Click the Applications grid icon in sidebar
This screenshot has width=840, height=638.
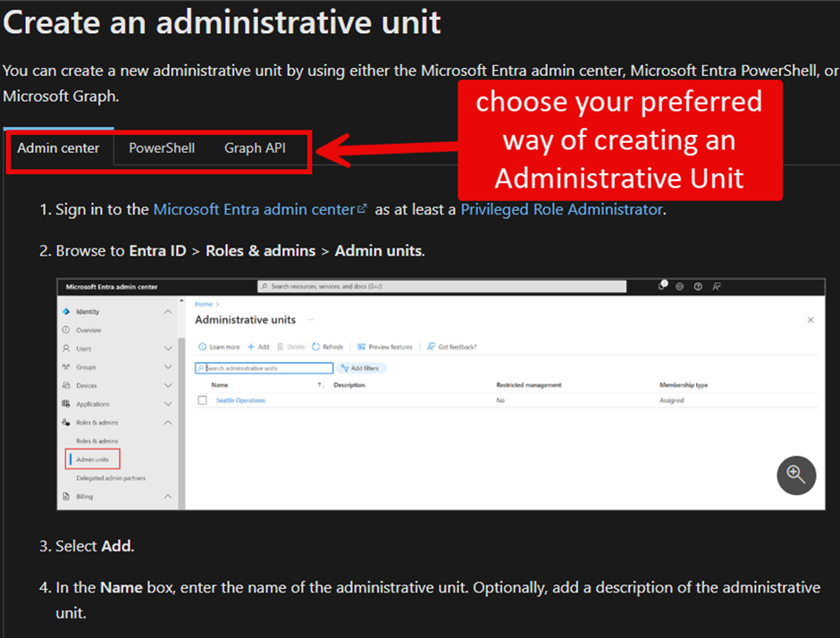point(66,404)
